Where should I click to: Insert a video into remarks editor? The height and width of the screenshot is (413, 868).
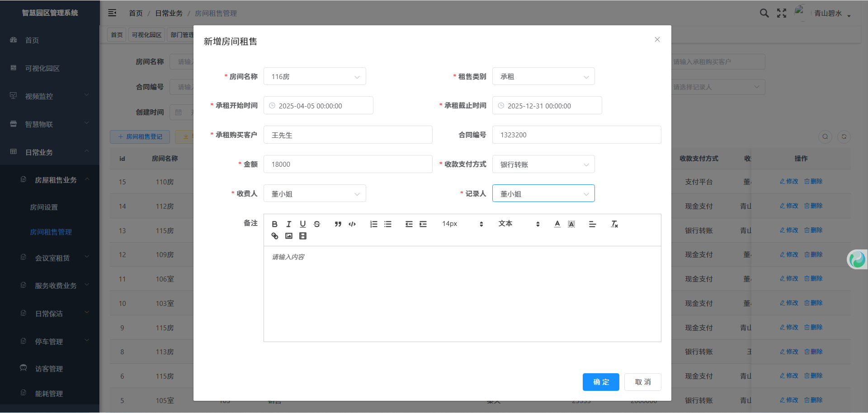coord(303,236)
